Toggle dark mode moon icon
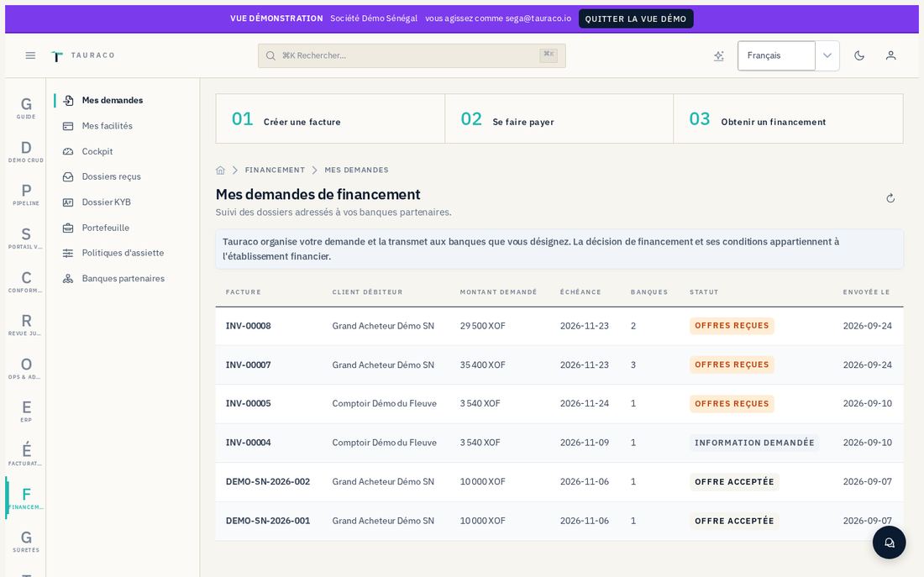Viewport: 924px width, 577px height. pos(859,55)
